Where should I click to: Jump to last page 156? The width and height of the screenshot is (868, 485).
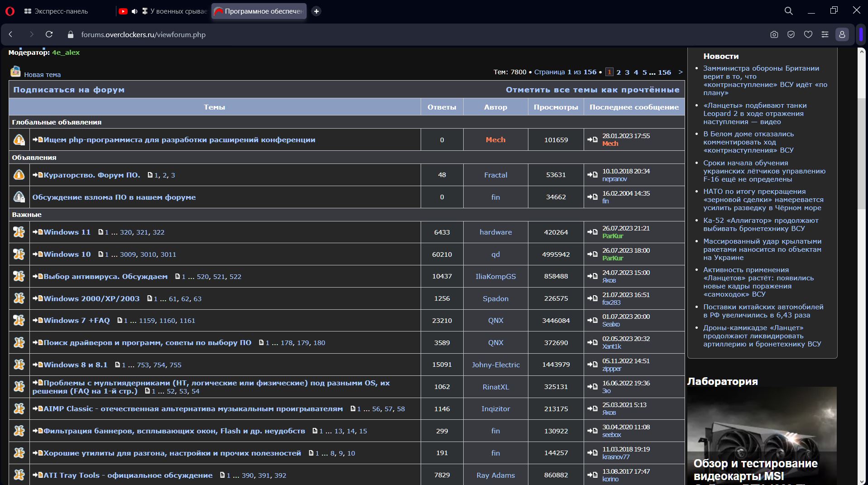[664, 72]
